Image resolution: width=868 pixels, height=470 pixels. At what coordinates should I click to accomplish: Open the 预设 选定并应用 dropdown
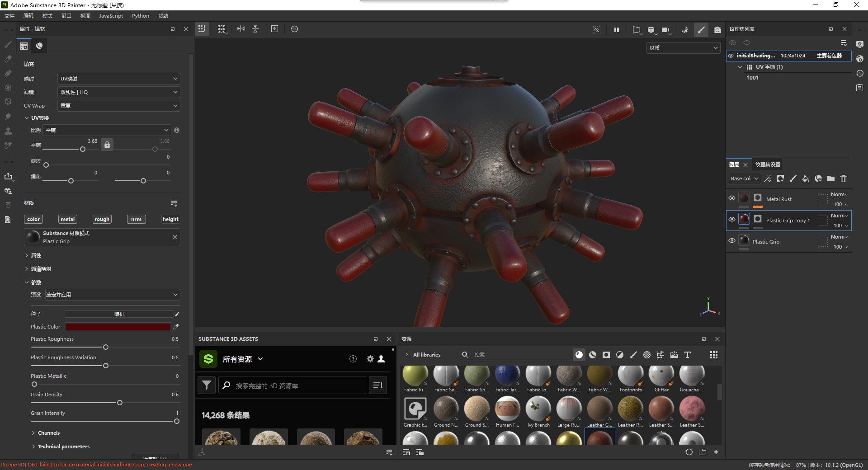coord(113,295)
